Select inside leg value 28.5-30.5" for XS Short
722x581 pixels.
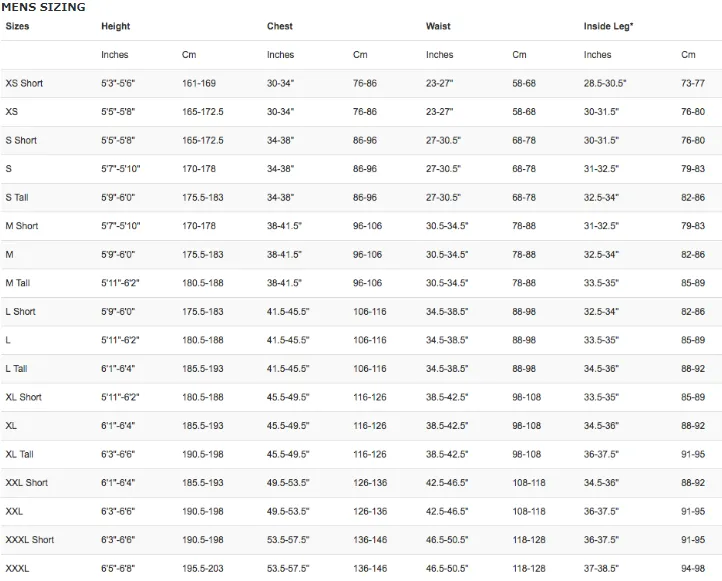(x=605, y=83)
